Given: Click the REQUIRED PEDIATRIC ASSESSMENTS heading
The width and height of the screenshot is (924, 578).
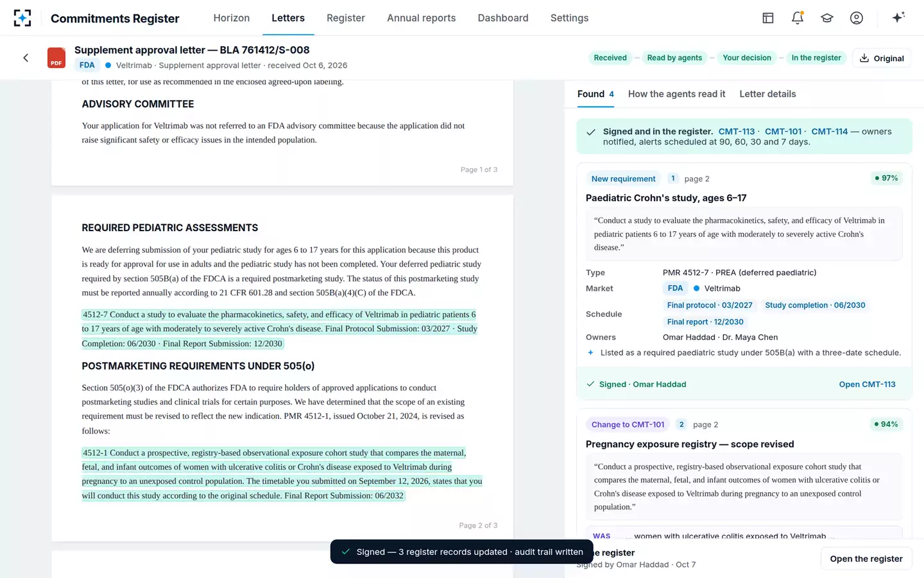Looking at the screenshot, I should tap(169, 227).
